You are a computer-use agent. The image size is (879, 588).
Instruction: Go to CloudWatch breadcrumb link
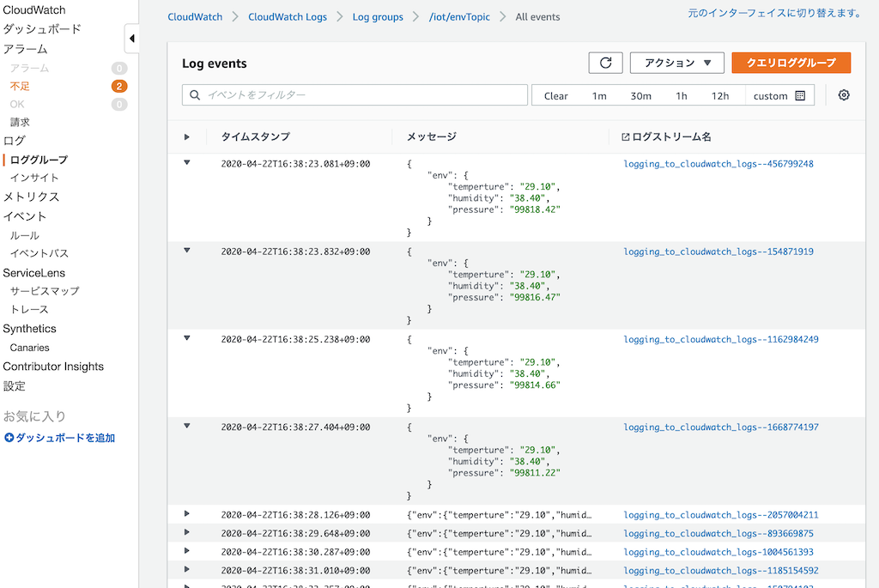pyautogui.click(x=195, y=17)
